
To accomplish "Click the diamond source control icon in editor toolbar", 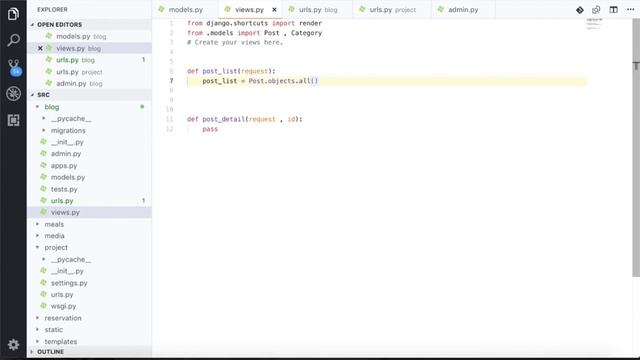I will coord(580,10).
